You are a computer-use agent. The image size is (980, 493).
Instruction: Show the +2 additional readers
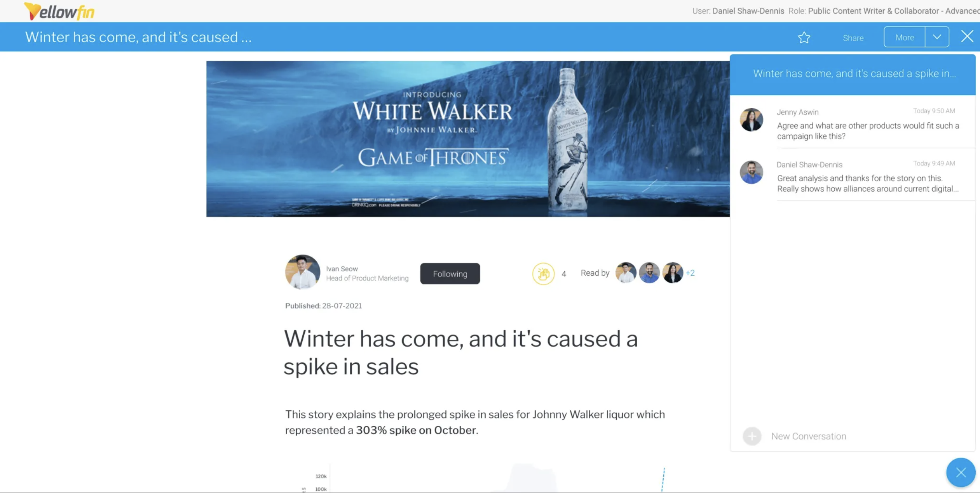tap(690, 273)
